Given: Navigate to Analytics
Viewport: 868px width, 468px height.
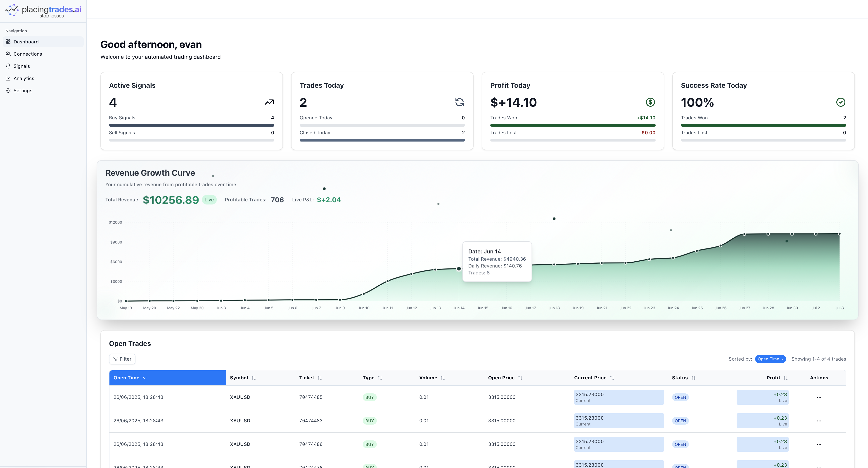Looking at the screenshot, I should (x=43, y=78).
